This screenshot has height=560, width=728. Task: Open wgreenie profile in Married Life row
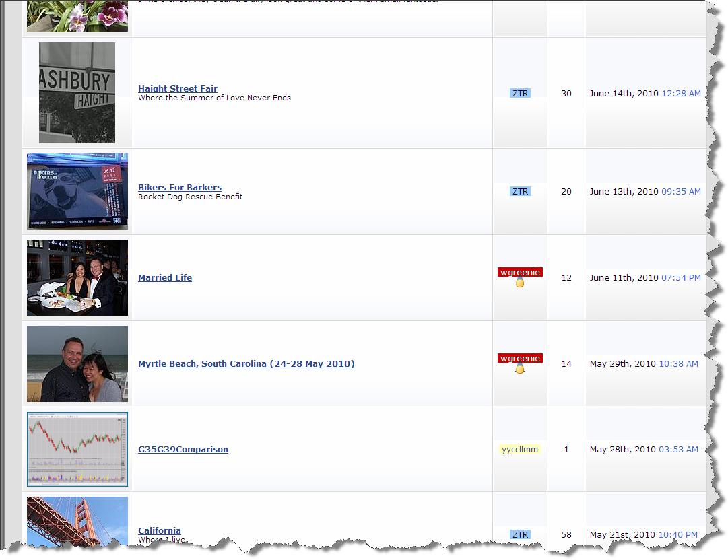[520, 273]
